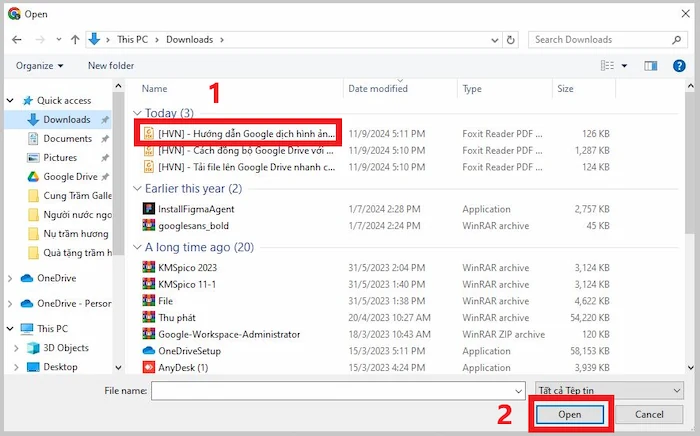Collapse the Today (3) group
The height and width of the screenshot is (436, 700).
[138, 113]
